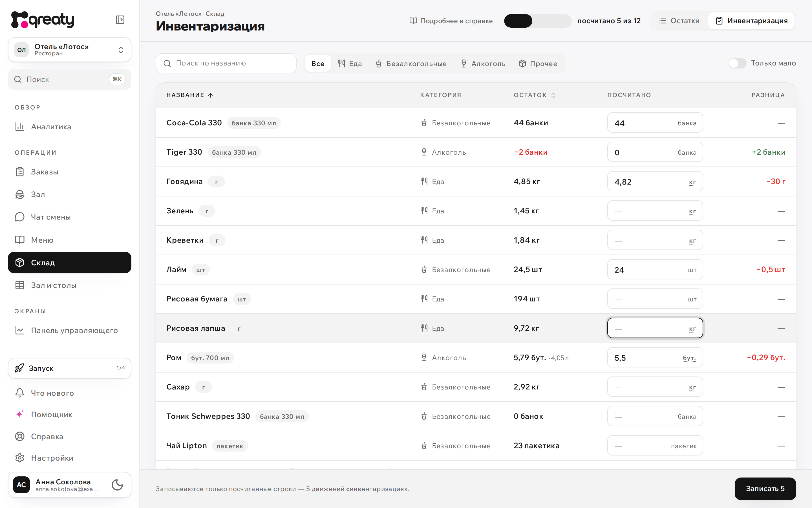
Task: Click the Говядина difference −30 г
Action: (x=775, y=181)
